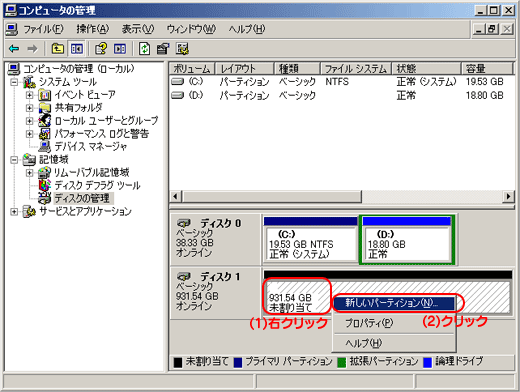Viewport: 520px width, 392px height.
Task: Expand the イベント ビューア node
Action: [29, 95]
